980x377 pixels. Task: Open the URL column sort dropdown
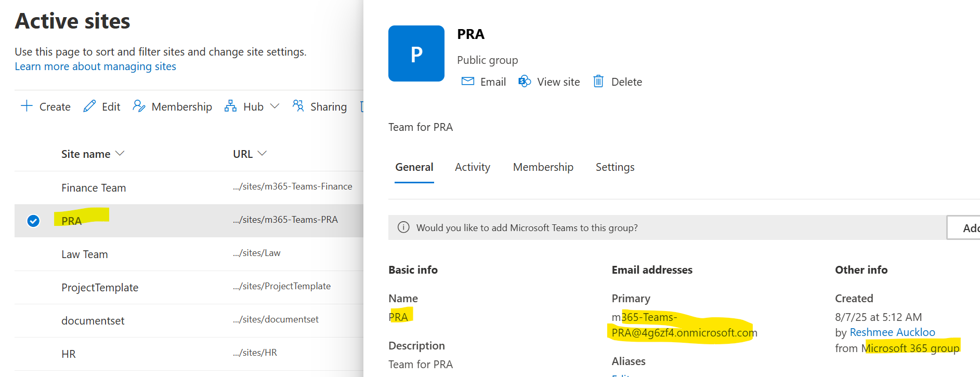point(262,154)
